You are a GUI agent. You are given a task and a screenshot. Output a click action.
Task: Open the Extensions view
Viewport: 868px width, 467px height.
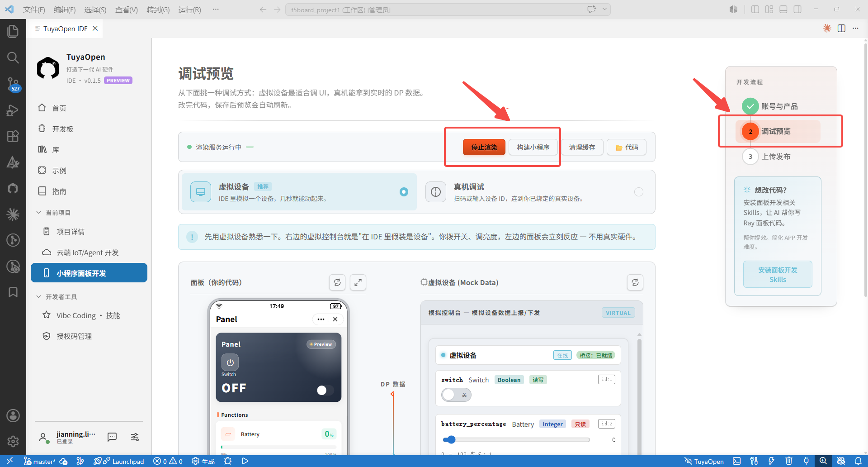click(x=13, y=136)
